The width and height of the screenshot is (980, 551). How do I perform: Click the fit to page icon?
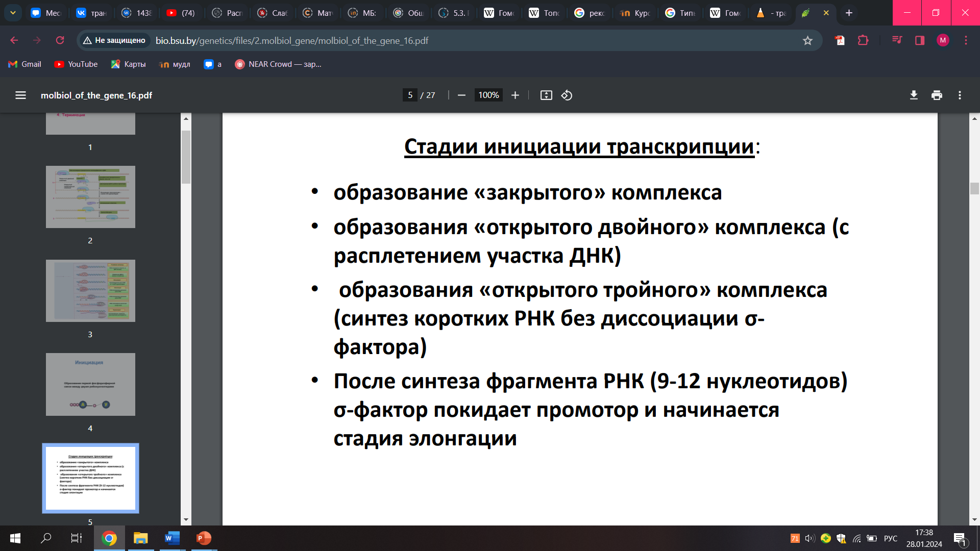pos(546,95)
